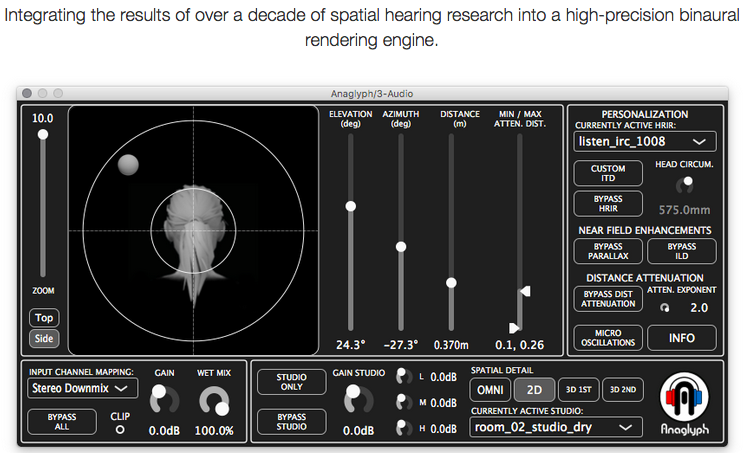Click the min attenuation distance triangle handle

click(514, 328)
